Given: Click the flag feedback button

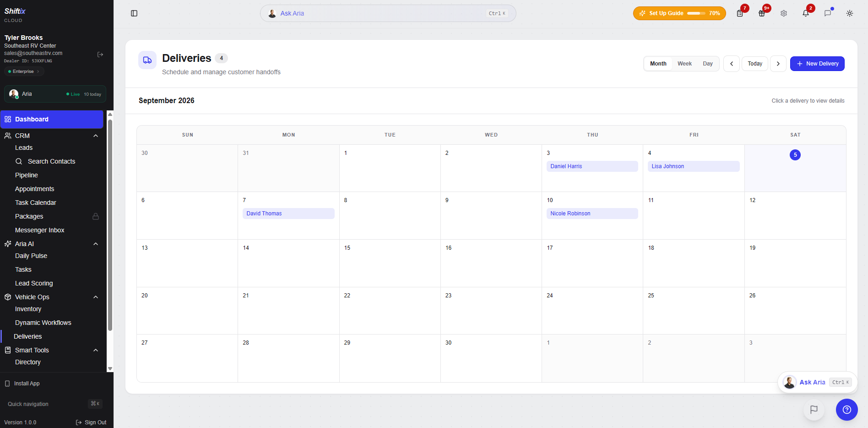Looking at the screenshot, I should [814, 410].
